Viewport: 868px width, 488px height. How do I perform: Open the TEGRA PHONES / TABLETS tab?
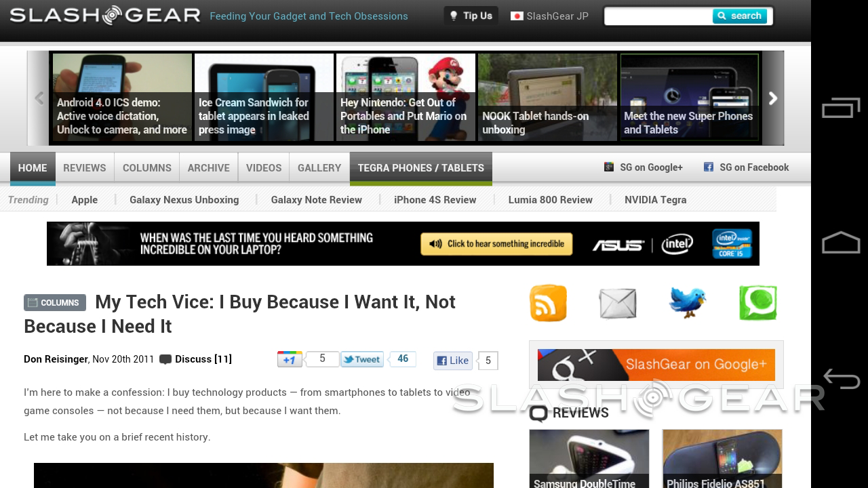point(421,168)
